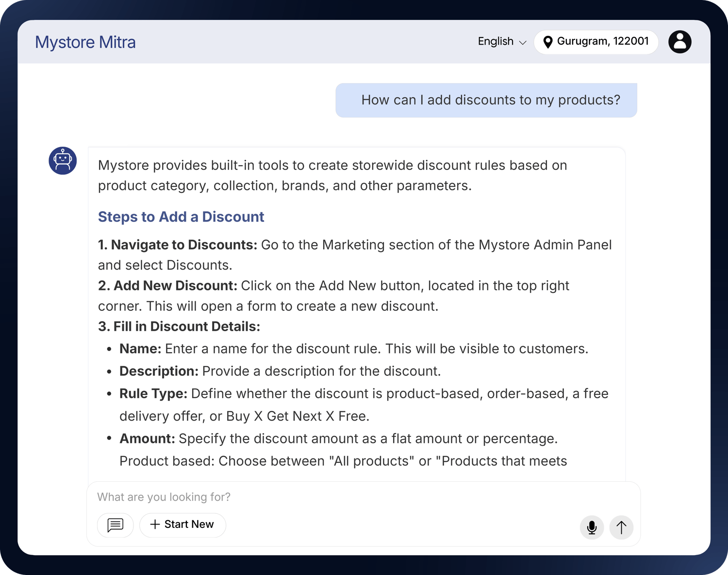Click the 'Fill in Discount Details' step
The image size is (728, 575).
pos(179,326)
